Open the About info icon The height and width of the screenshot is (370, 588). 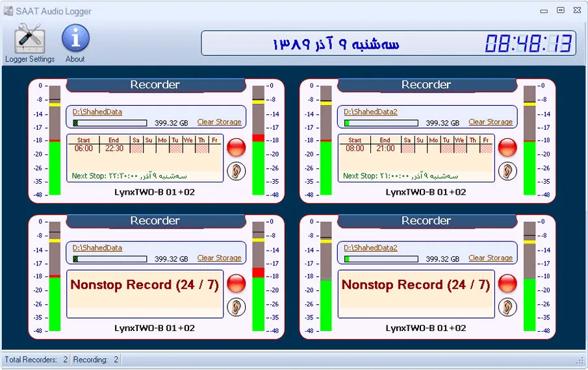point(75,38)
